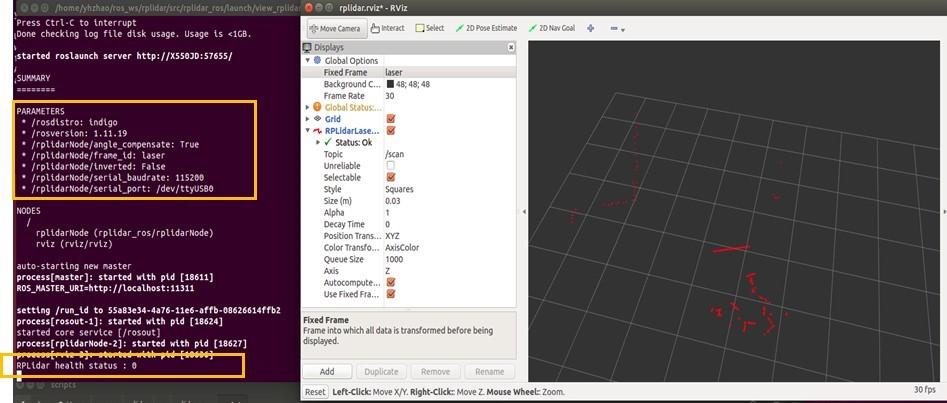
Task: Open the minus remove-tool dropdown
Action: point(617,28)
